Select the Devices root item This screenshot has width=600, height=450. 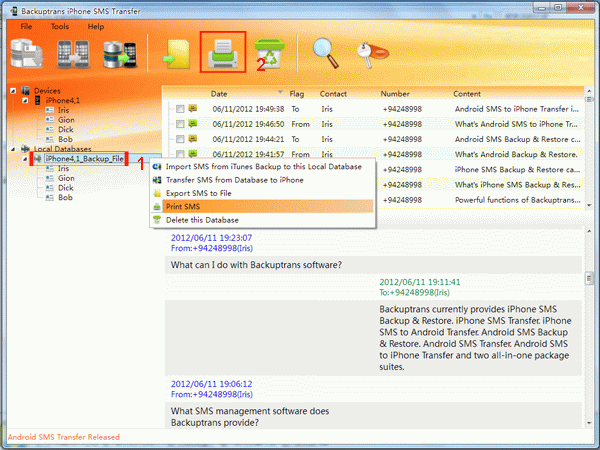pyautogui.click(x=47, y=91)
